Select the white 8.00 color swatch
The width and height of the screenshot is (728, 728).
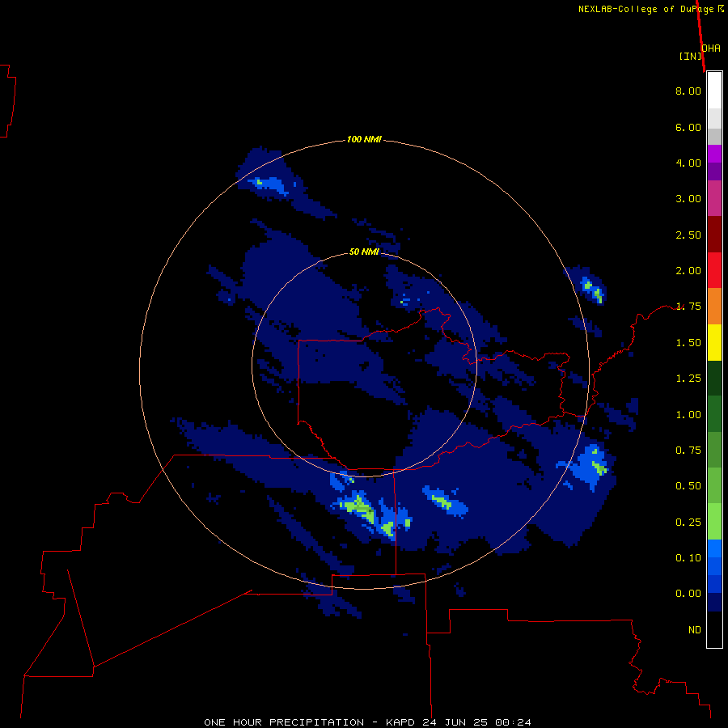pyautogui.click(x=714, y=91)
